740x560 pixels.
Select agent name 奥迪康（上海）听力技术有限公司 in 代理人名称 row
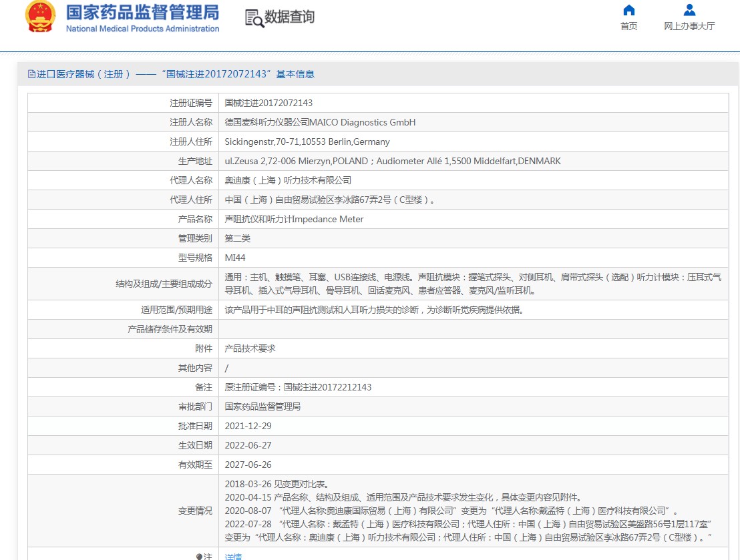[288, 180]
